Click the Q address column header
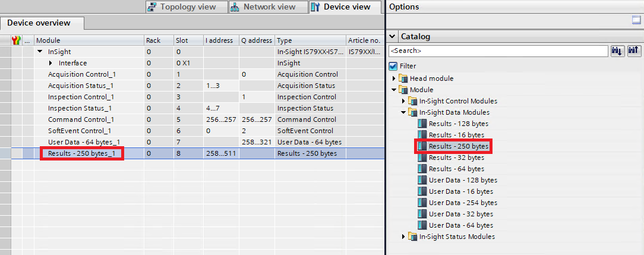The image size is (644, 255). 256,40
